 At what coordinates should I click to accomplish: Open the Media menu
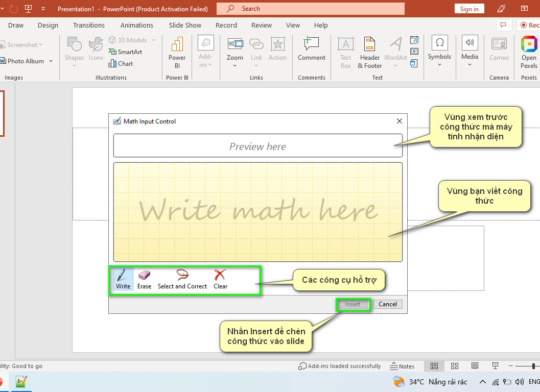coord(469,51)
